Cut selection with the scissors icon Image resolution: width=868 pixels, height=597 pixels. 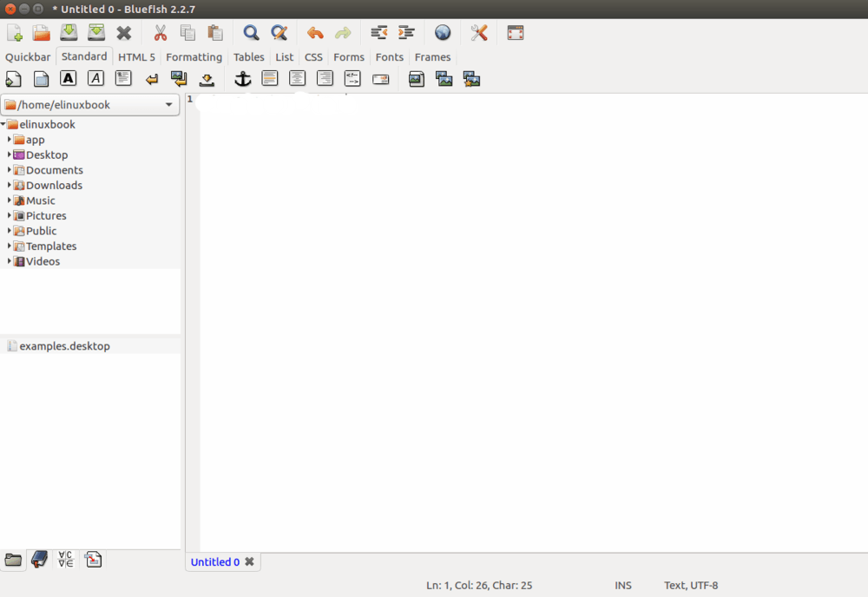coord(160,33)
